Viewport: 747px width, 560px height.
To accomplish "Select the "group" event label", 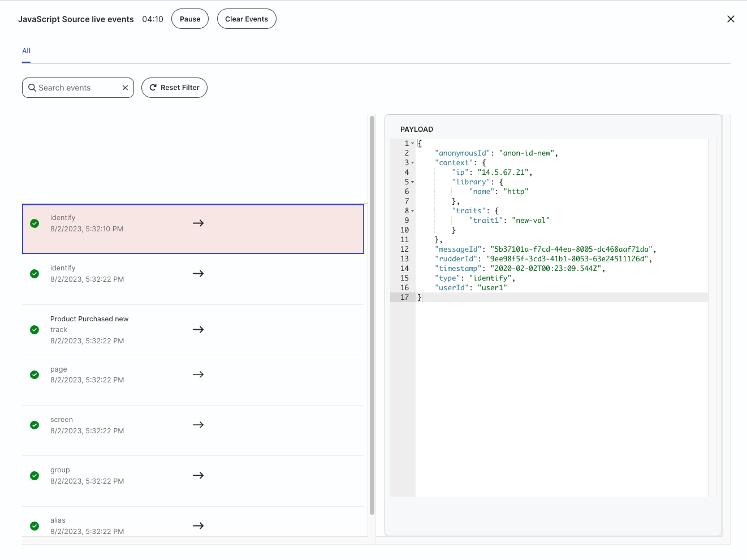I will tap(60, 470).
